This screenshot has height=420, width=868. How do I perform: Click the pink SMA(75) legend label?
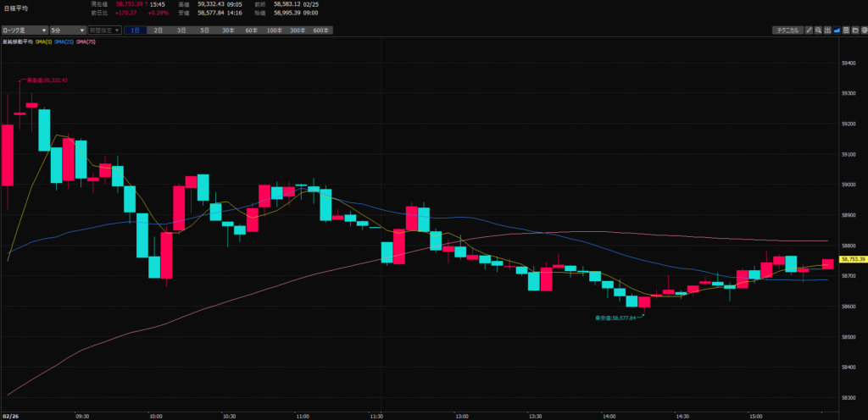pyautogui.click(x=86, y=40)
